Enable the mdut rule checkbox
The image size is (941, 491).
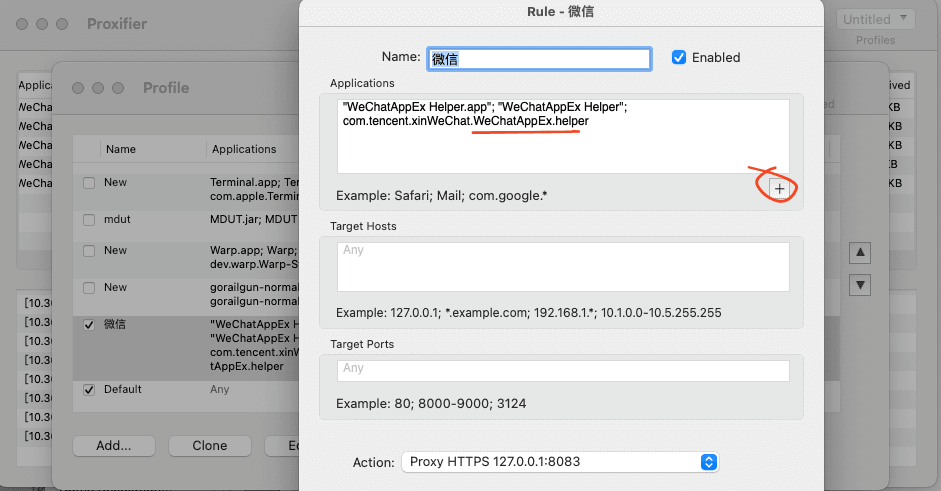pyautogui.click(x=89, y=220)
